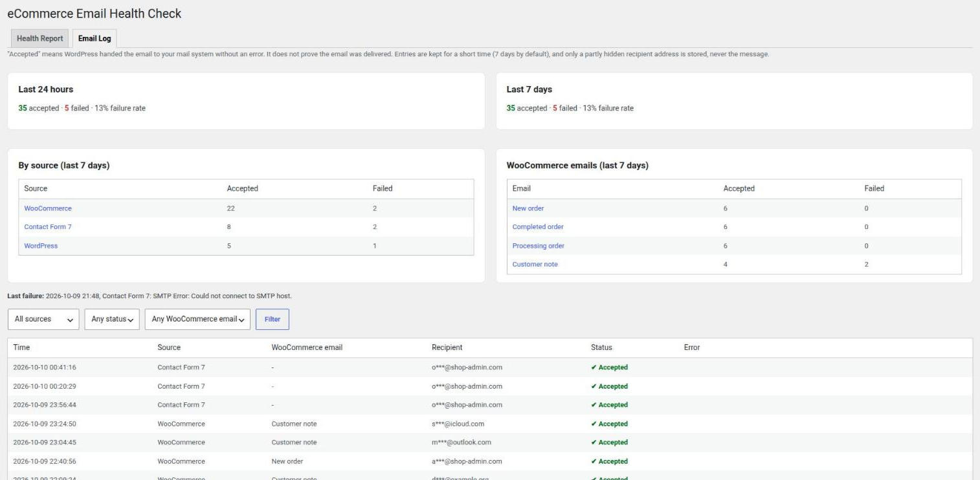Open the All sources dropdown
980x480 pixels.
coord(43,319)
